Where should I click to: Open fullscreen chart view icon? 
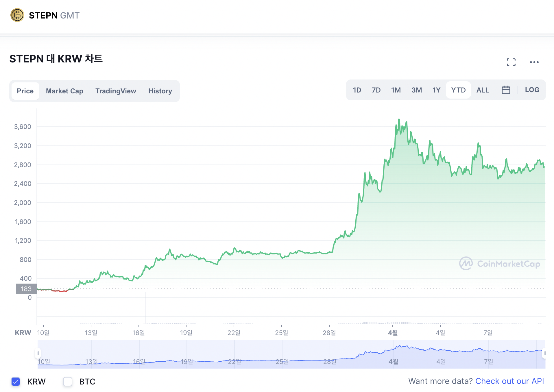(511, 62)
